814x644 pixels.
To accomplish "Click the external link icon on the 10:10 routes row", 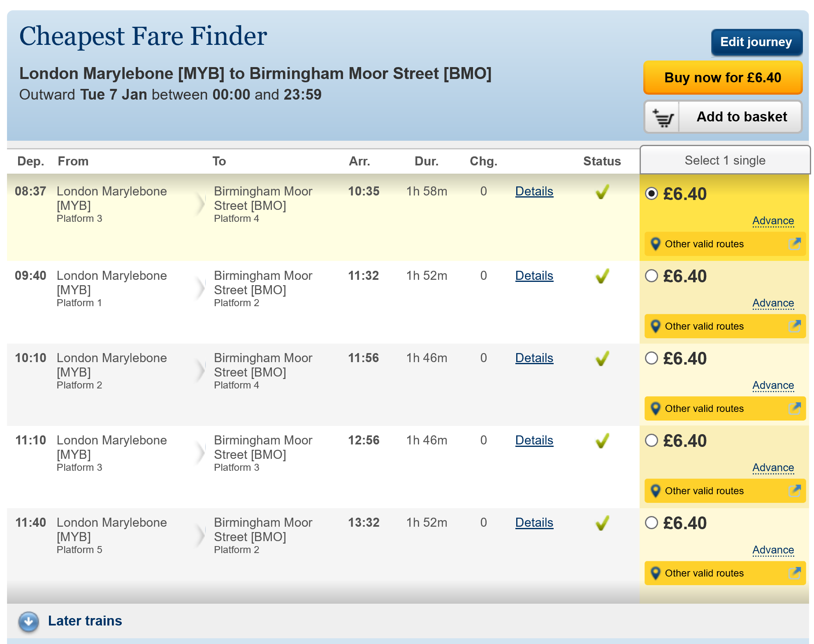I will 794,409.
